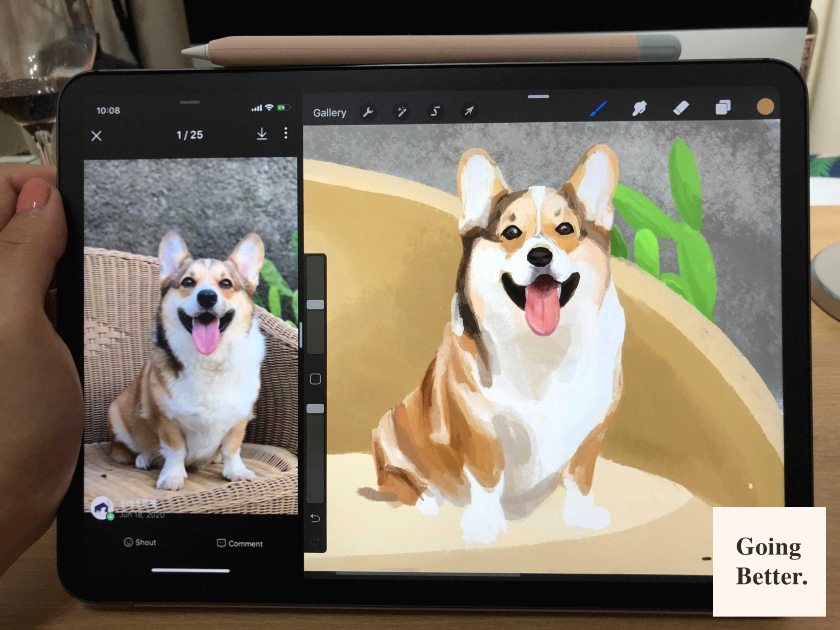The image size is (840, 630).
Task: Tap the square Modify button on sidebar
Action: pos(315,379)
